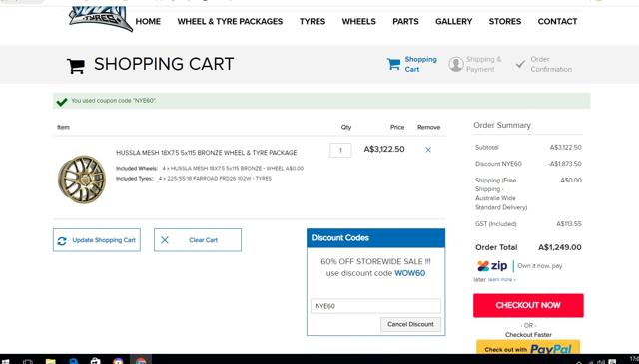
Task: Click the '60% OFF STOREWIDE SALE' text
Action: pos(375,262)
